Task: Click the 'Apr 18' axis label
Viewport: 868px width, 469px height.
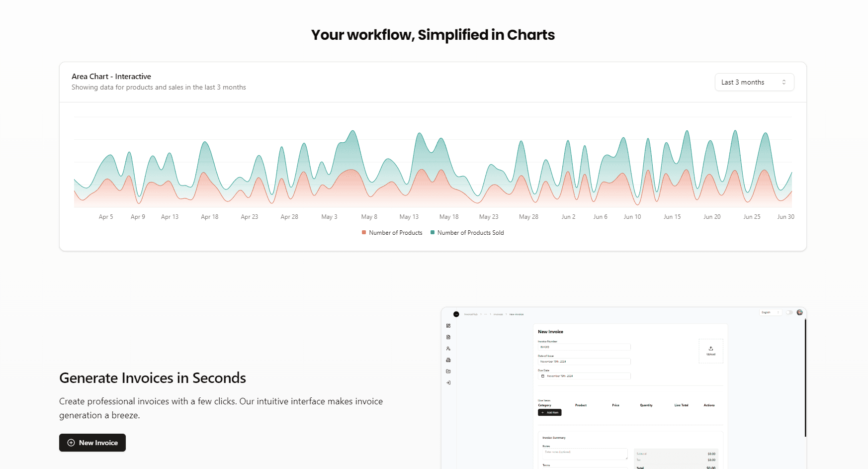Action: pos(210,217)
